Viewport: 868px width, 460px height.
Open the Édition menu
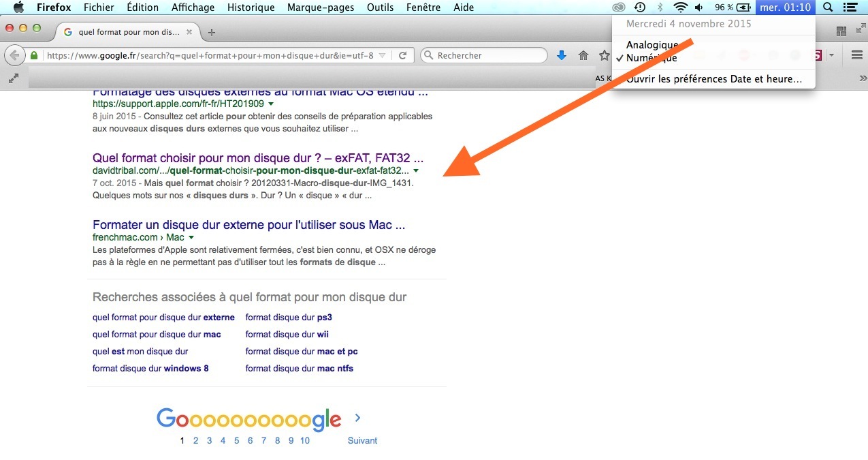point(142,7)
